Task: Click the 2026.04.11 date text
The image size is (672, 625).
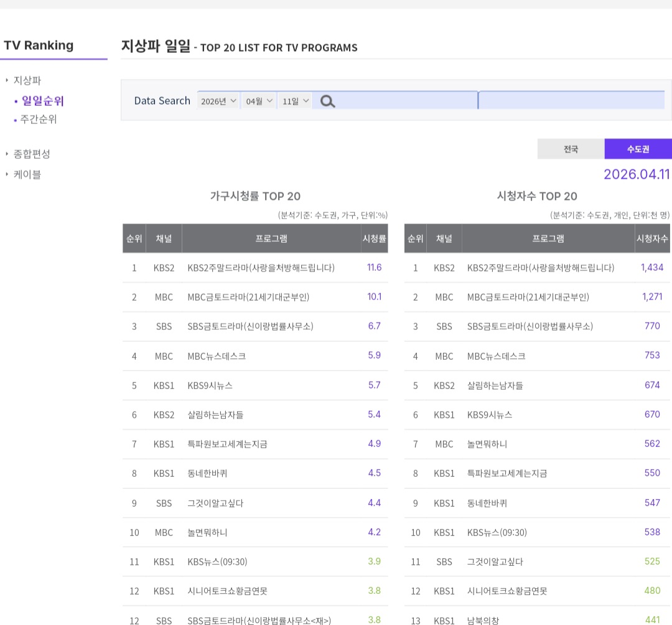Action: click(637, 174)
